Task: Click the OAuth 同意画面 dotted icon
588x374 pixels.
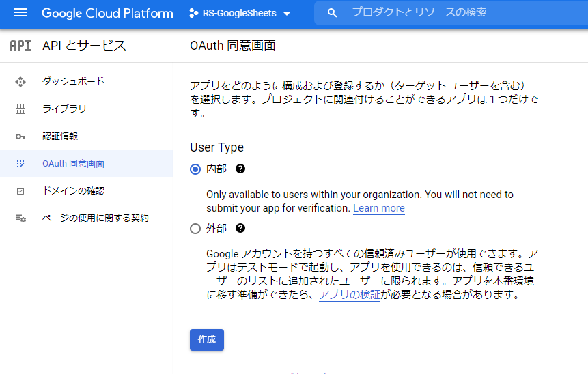Action: point(20,164)
